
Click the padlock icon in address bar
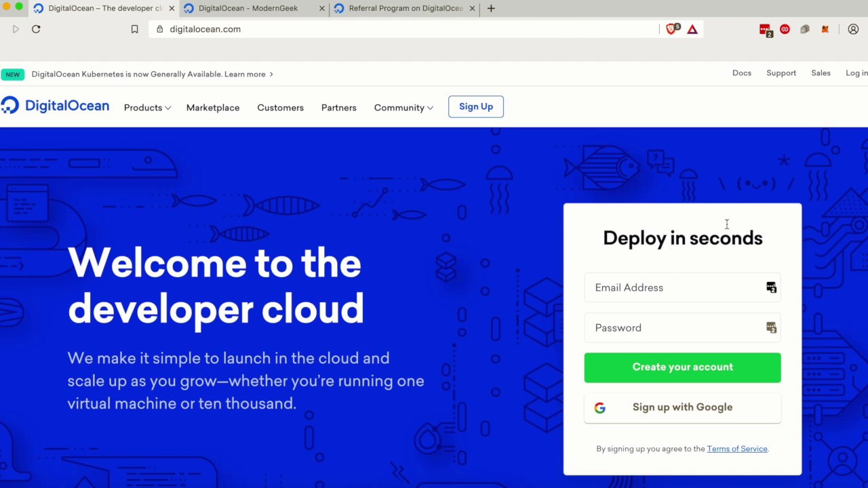[x=159, y=29]
